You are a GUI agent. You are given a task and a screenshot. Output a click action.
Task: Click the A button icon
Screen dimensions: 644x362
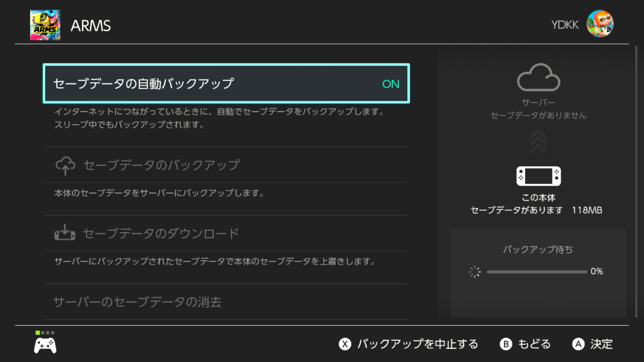pyautogui.click(x=578, y=344)
